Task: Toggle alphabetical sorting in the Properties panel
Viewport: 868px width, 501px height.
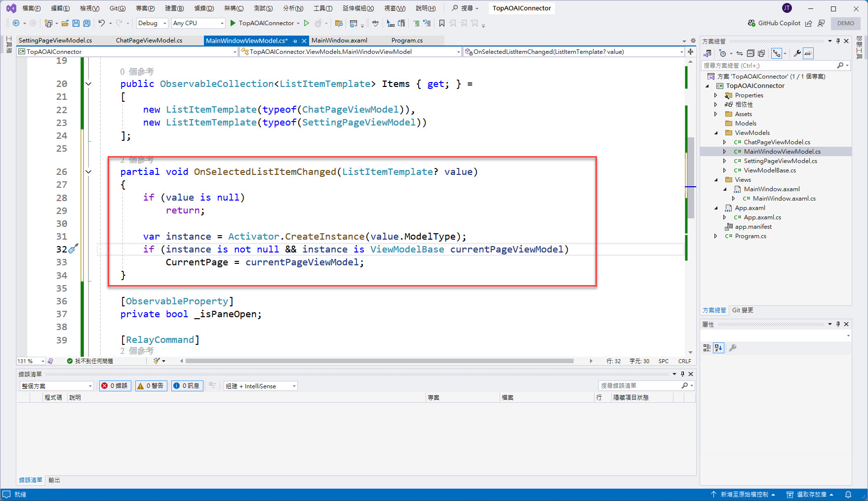Action: tap(718, 348)
